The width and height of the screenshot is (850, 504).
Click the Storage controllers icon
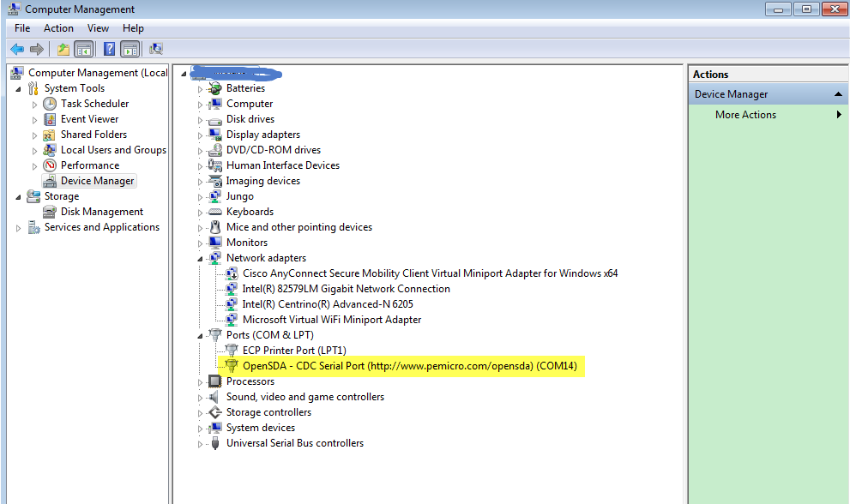tap(215, 412)
